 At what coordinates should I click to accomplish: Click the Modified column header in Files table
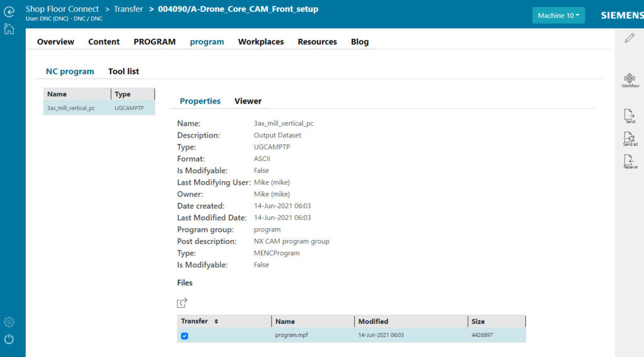tap(411, 321)
